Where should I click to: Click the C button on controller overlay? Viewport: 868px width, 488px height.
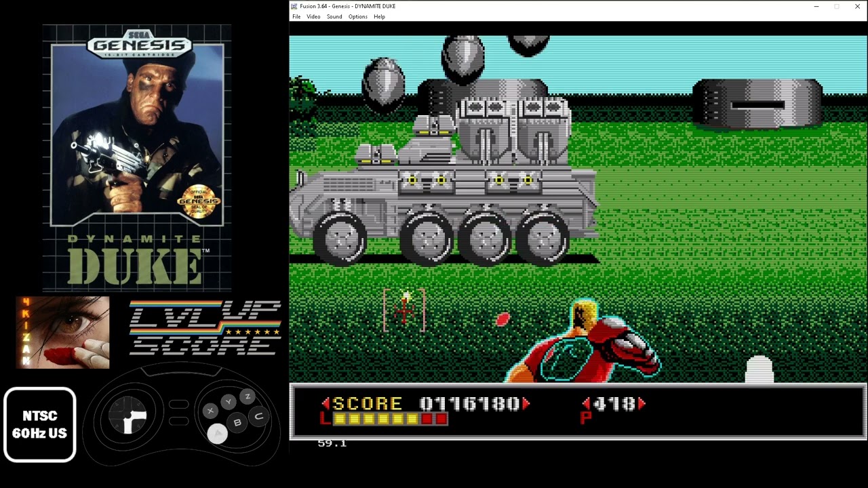(x=258, y=417)
